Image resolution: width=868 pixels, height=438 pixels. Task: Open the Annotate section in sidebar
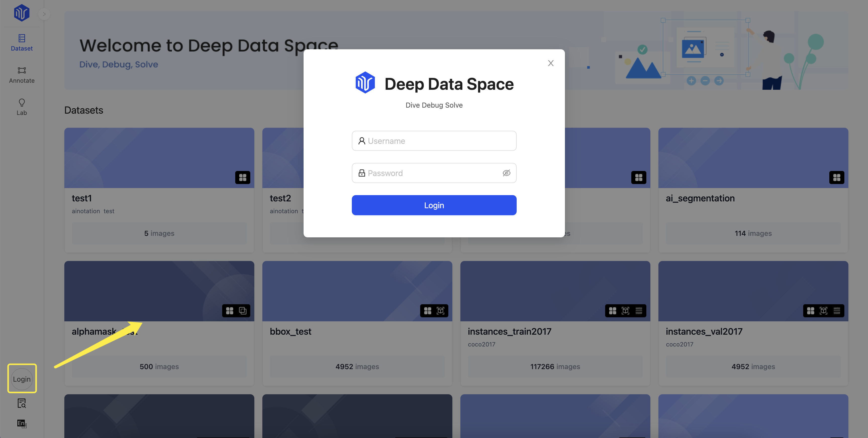coord(22,75)
